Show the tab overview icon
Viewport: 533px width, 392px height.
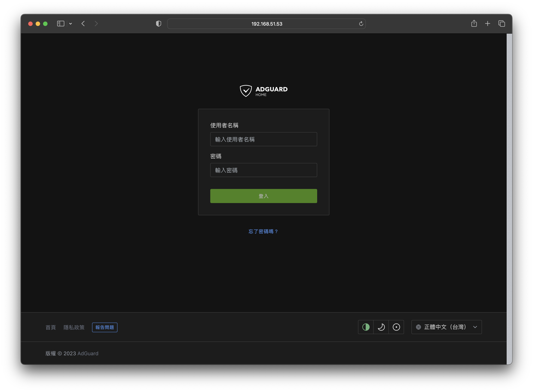pos(501,24)
